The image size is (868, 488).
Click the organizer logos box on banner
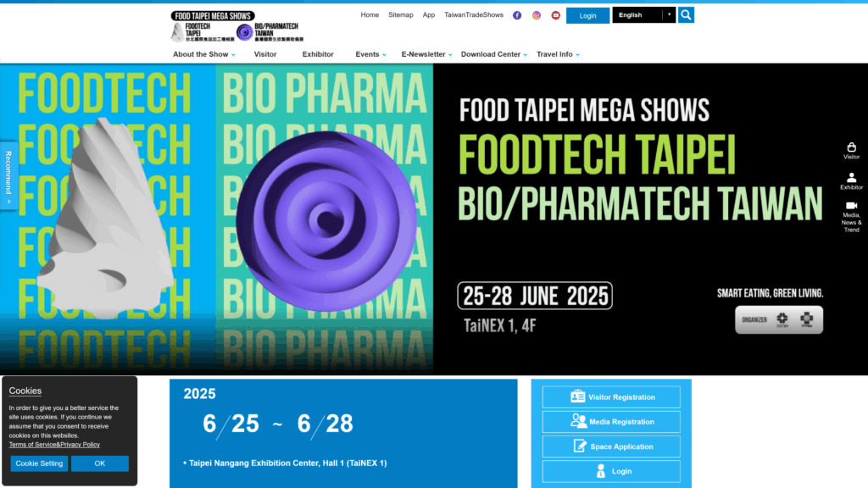pos(779,319)
